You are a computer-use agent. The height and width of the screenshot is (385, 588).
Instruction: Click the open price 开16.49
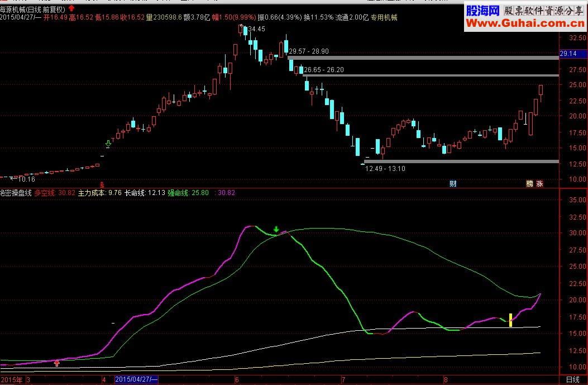(x=55, y=17)
